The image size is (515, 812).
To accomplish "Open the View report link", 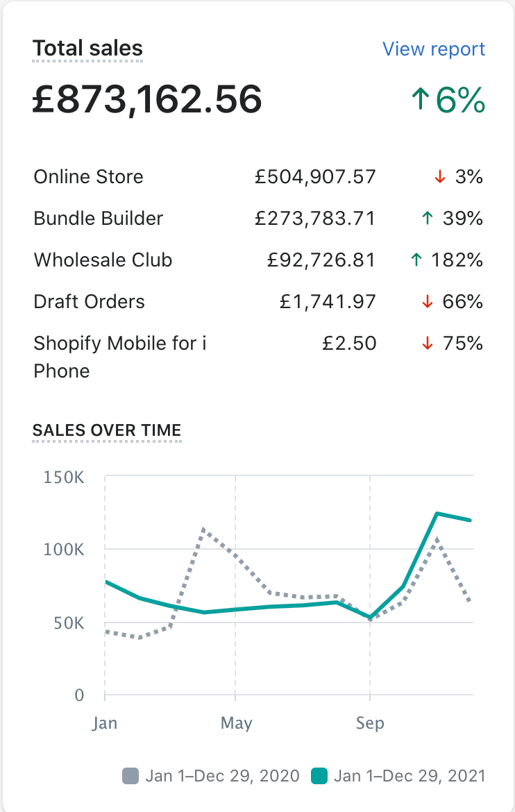I will [x=434, y=49].
